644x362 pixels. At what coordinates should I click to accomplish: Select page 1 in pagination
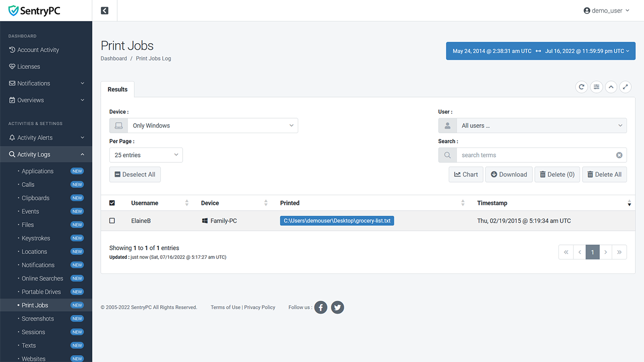click(593, 252)
